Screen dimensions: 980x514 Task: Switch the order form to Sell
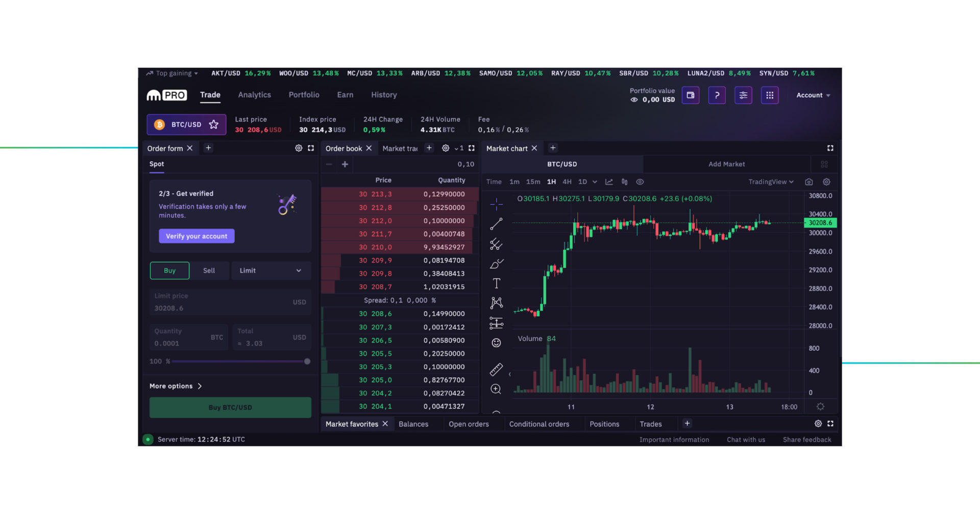point(209,270)
